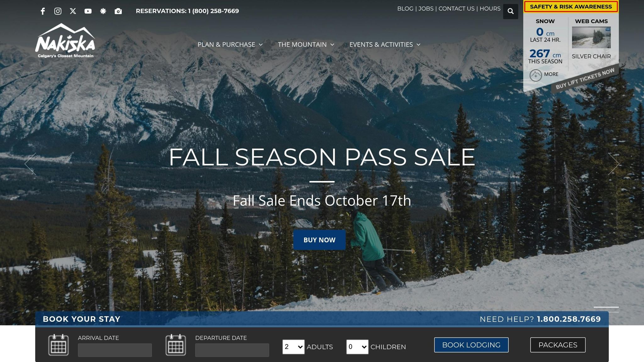Click the search magnifier icon
Viewport: 644px width, 362px height.
click(511, 11)
